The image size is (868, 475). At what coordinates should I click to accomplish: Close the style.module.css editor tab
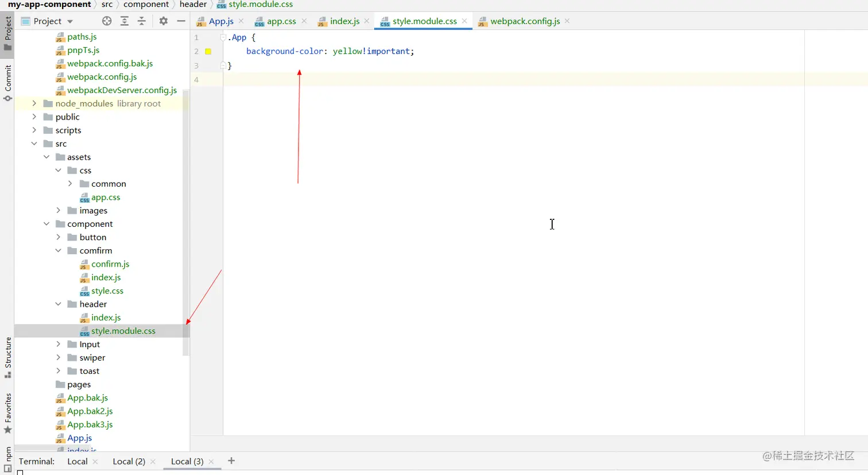coord(464,21)
